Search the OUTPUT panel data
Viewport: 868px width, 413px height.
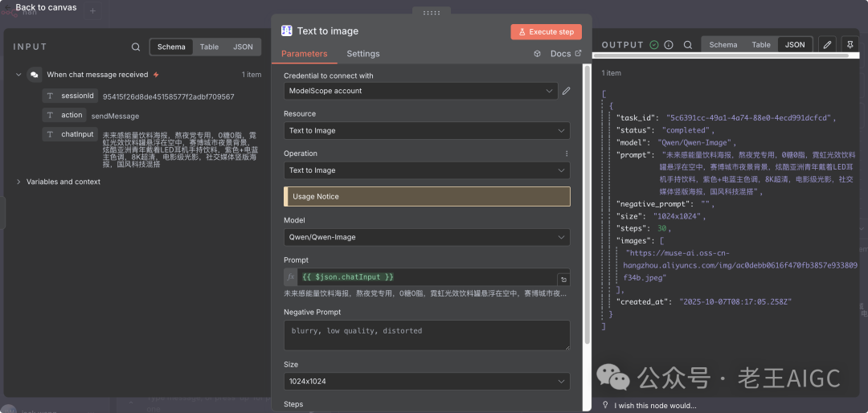(x=687, y=45)
